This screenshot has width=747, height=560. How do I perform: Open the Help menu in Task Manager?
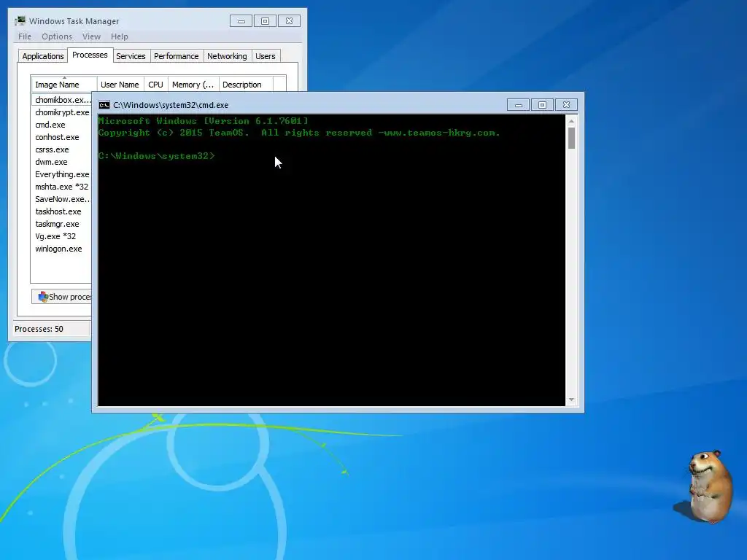click(119, 36)
